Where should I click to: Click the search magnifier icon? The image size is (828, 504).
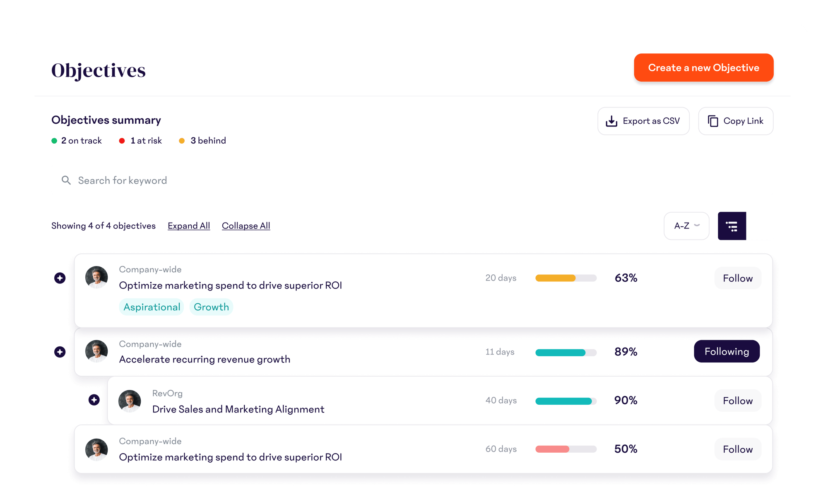tap(66, 180)
